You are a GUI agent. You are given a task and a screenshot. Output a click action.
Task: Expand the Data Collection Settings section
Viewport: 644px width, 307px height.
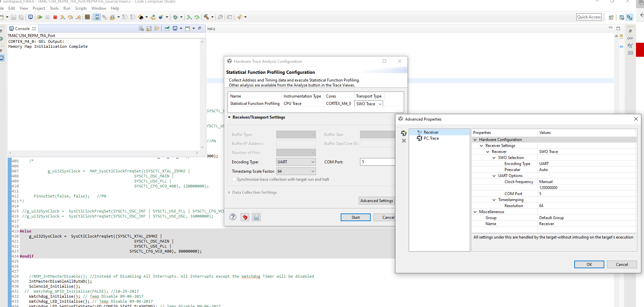[229, 192]
